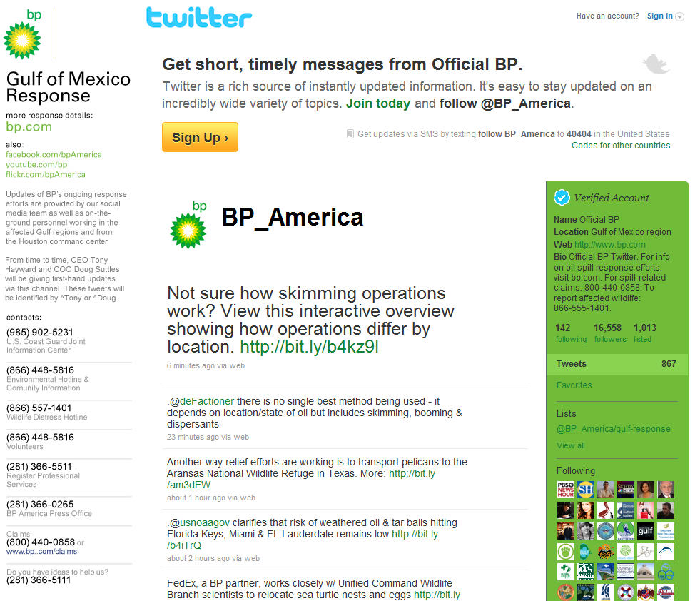700x601 pixels.
Task: Open PBS NewsHour avatar in Following
Action: point(566,490)
